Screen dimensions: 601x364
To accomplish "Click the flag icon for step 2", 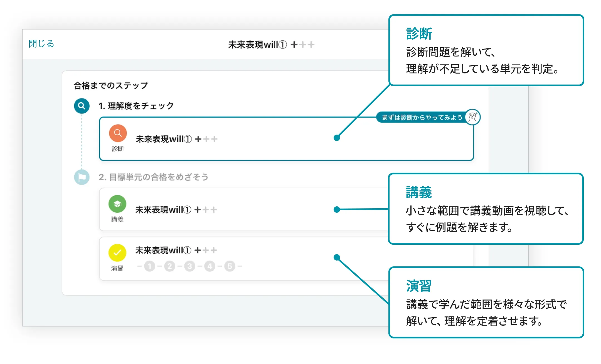I will (x=82, y=177).
